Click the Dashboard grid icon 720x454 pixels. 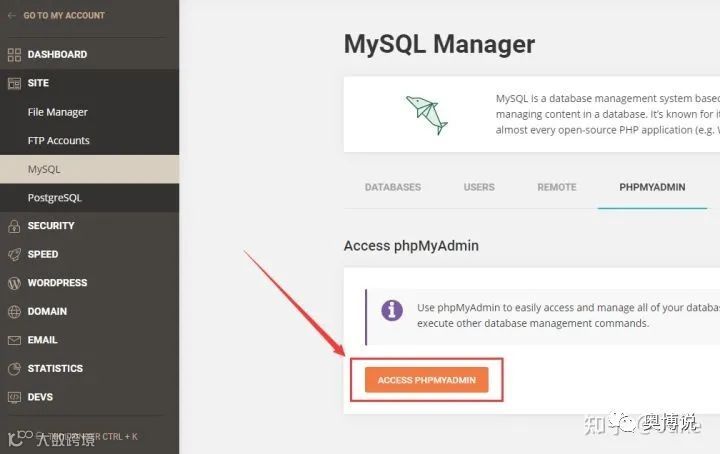click(14, 55)
